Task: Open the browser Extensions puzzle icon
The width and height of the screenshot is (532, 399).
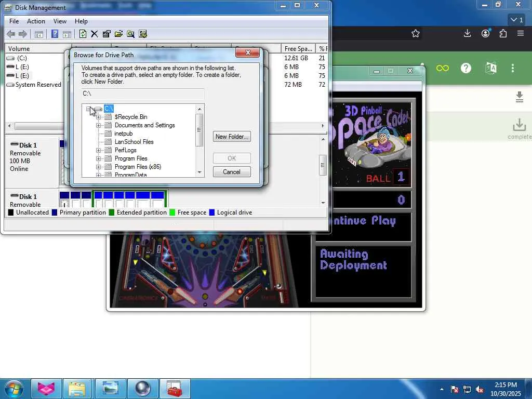Action: 503,33
